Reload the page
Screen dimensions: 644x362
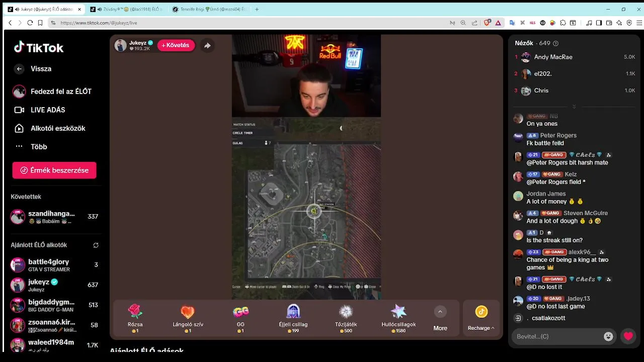(x=30, y=23)
